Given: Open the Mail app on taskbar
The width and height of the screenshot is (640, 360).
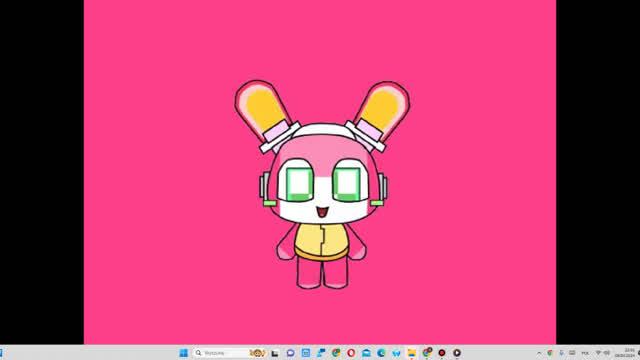Looking at the screenshot, I should click(366, 353).
